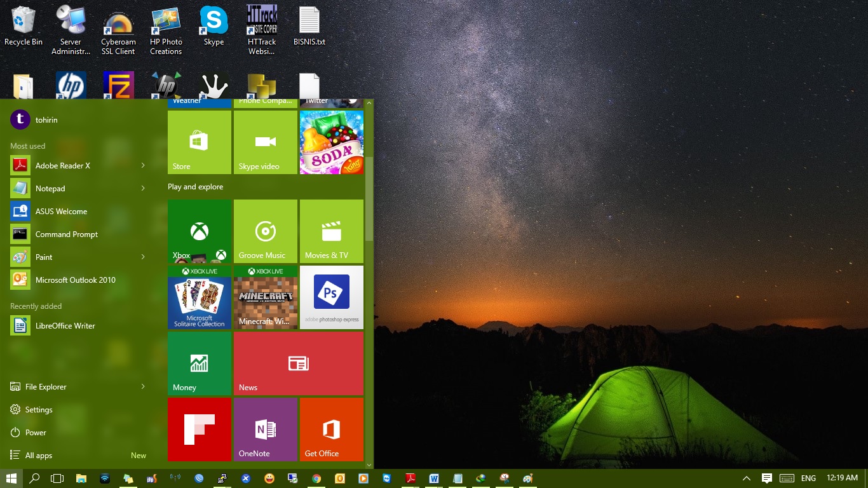868x488 pixels.
Task: Open All apps list
Action: [80, 456]
